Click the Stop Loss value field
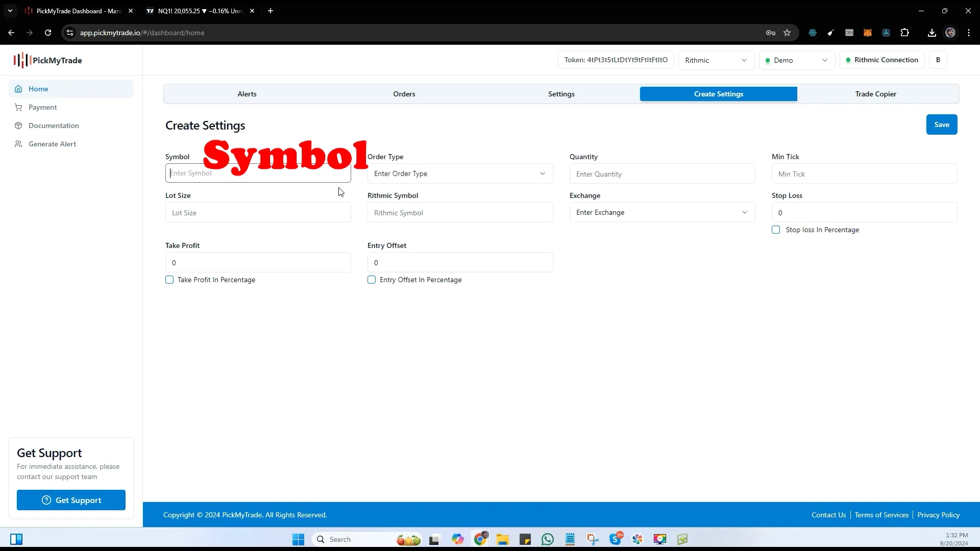The width and height of the screenshot is (980, 551). coord(864,213)
